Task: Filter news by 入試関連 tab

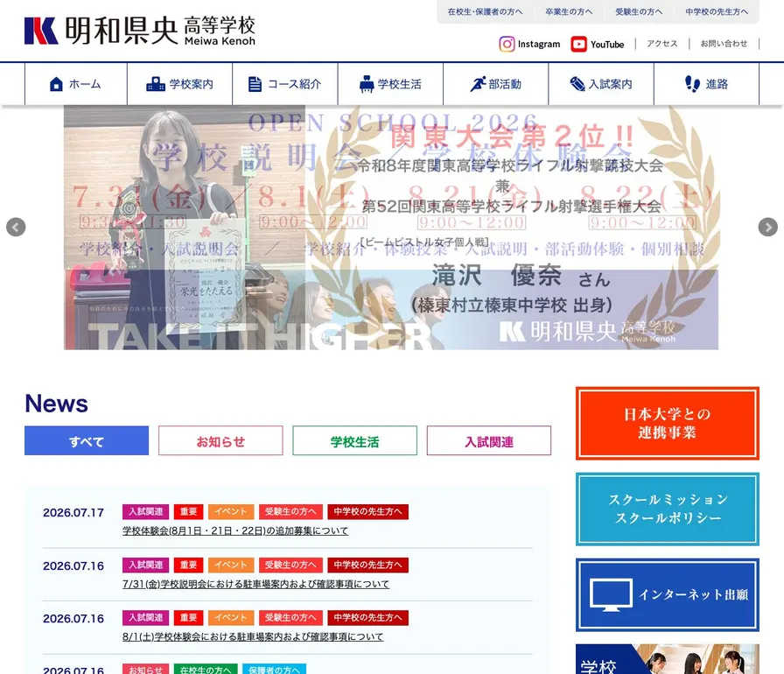Action: pyautogui.click(x=489, y=440)
